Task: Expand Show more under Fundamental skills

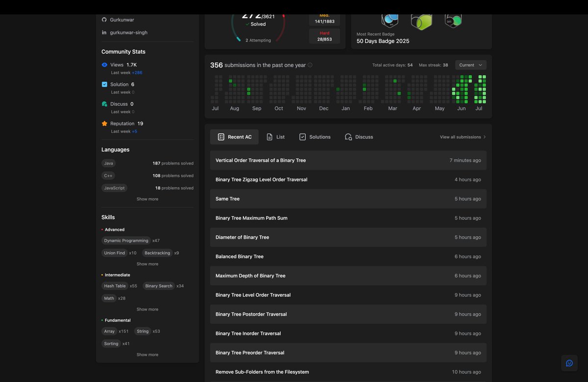Action: tap(147, 355)
